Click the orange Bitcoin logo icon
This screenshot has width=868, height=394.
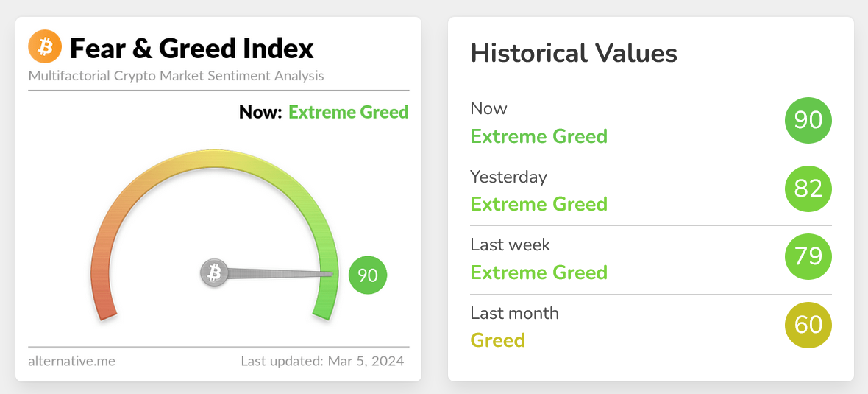point(45,48)
